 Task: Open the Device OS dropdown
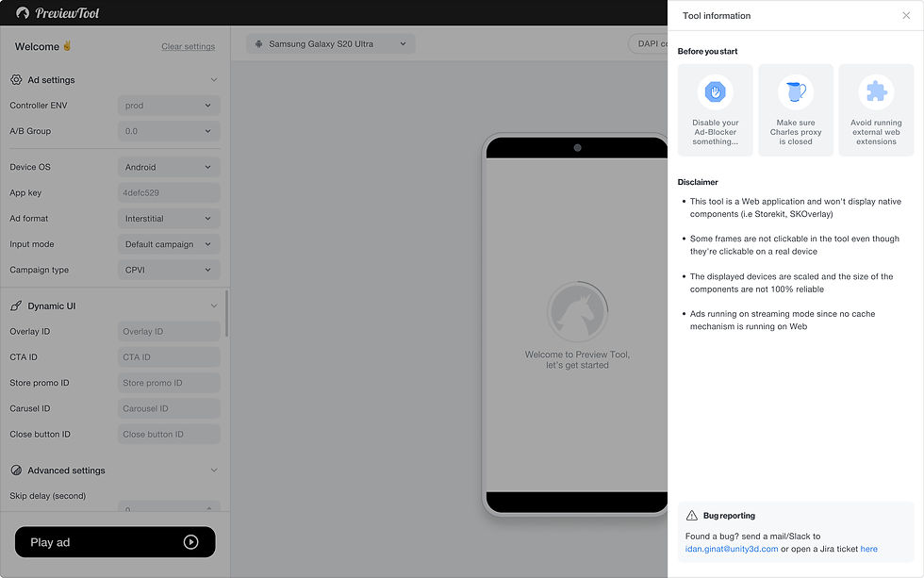169,167
